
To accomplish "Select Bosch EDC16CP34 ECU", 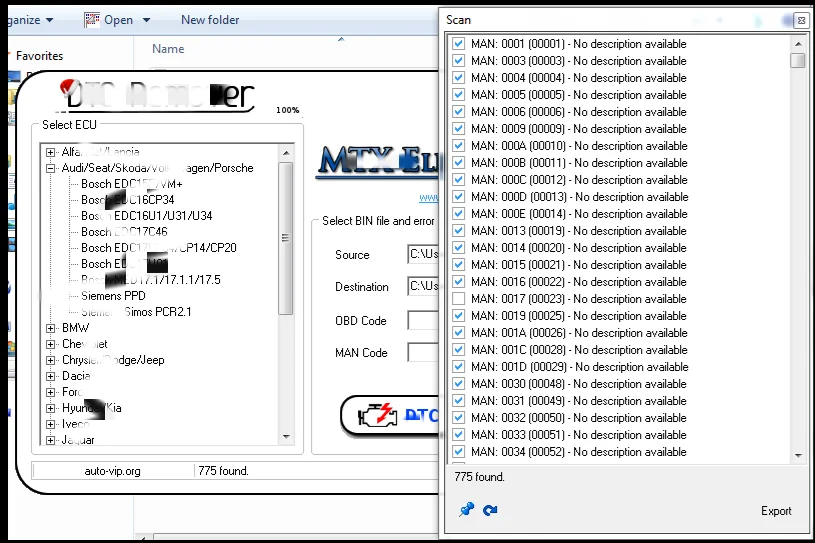I will tap(127, 200).
